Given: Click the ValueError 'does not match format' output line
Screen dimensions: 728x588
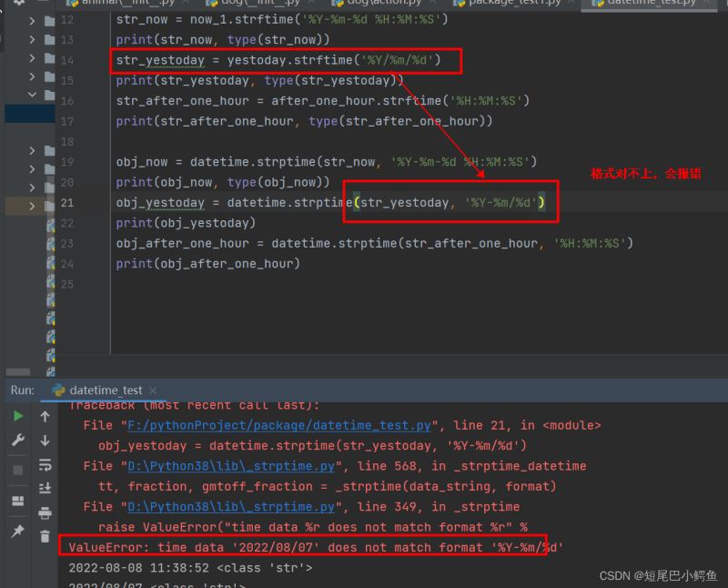Looking at the screenshot, I should coord(315,548).
